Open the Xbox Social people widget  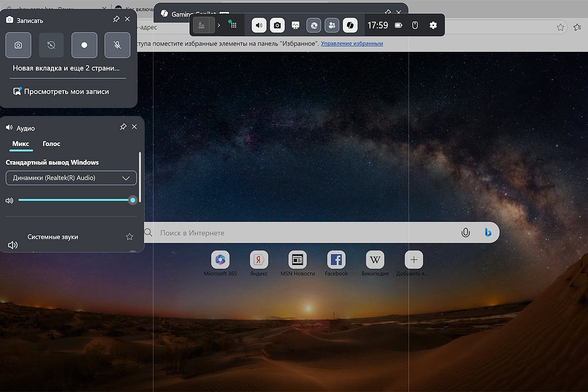pos(332,25)
